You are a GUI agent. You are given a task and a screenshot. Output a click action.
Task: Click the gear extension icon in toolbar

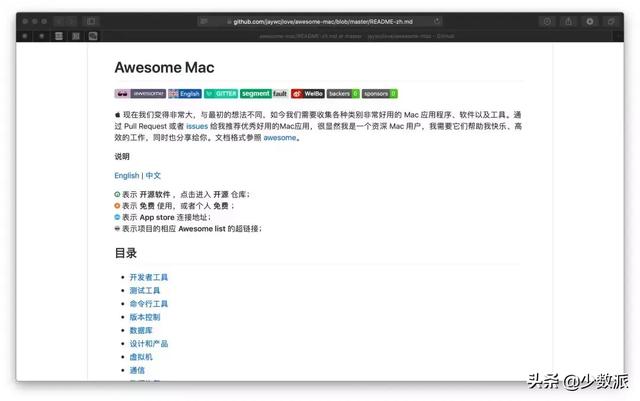click(590, 21)
